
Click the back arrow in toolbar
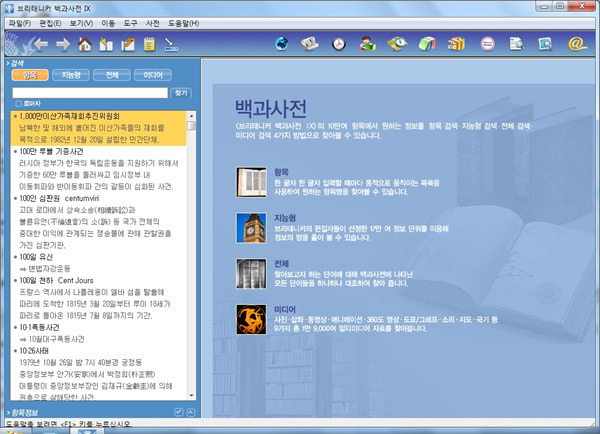41,44
